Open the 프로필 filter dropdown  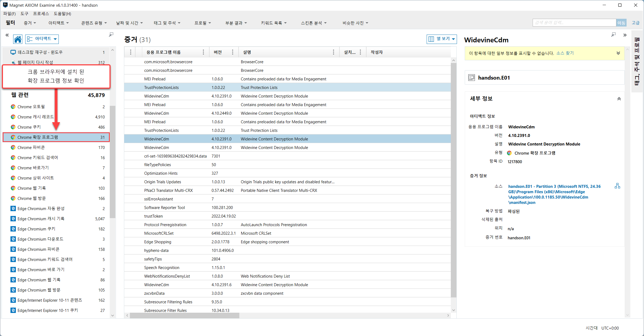[x=203, y=23]
